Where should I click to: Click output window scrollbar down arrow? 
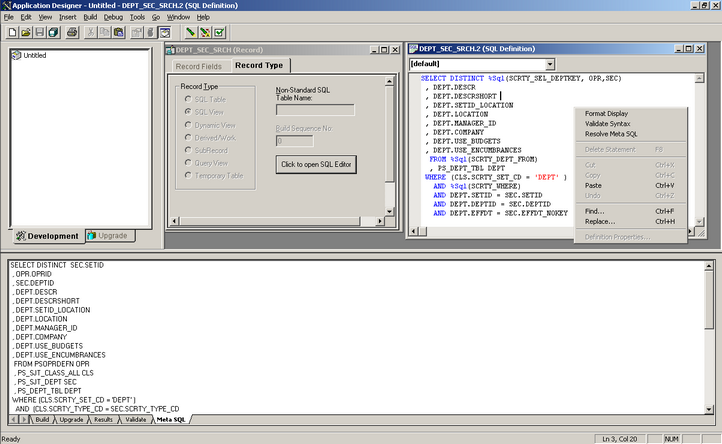coord(709,409)
